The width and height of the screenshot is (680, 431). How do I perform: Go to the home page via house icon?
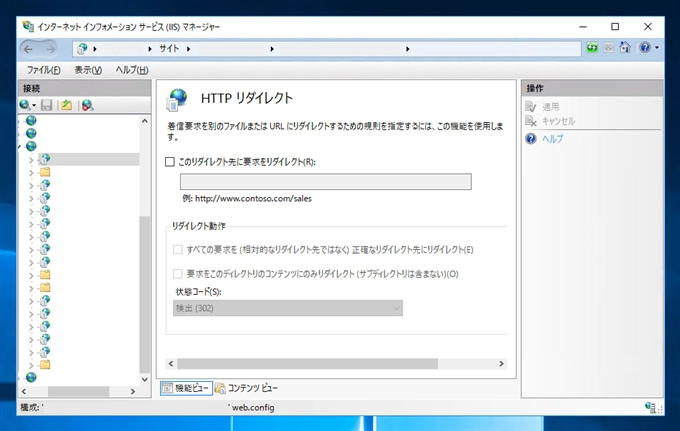point(625,47)
